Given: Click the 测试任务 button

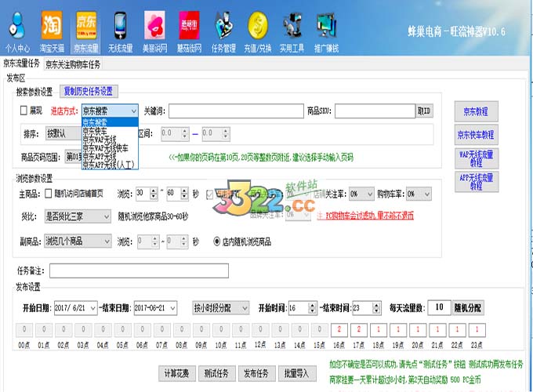Looking at the screenshot, I should pyautogui.click(x=216, y=374).
